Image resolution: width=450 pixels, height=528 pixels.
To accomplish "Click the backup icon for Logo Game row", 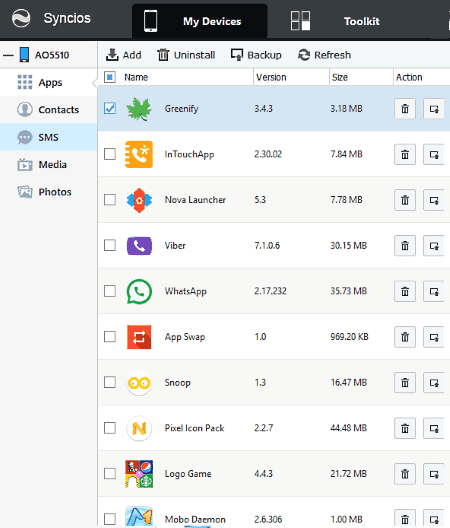I will (x=434, y=474).
